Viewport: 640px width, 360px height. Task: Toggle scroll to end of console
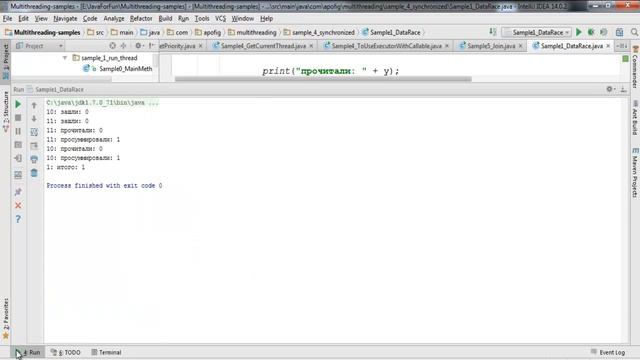[x=34, y=145]
